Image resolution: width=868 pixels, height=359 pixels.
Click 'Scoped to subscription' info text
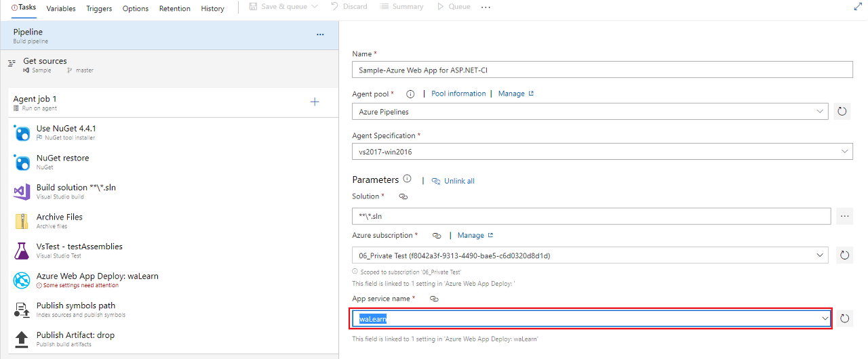tap(411, 272)
